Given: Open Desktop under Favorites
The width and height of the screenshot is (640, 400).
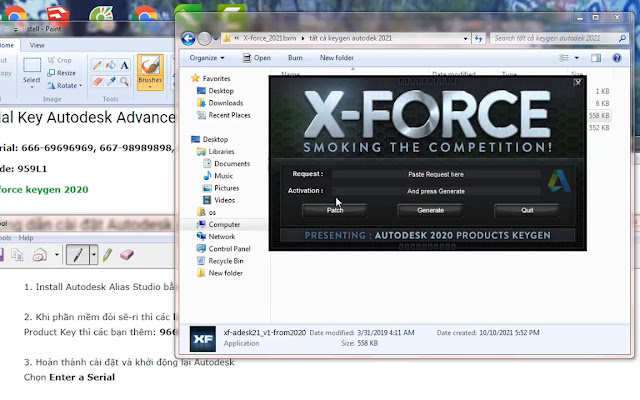Looking at the screenshot, I should 216,91.
